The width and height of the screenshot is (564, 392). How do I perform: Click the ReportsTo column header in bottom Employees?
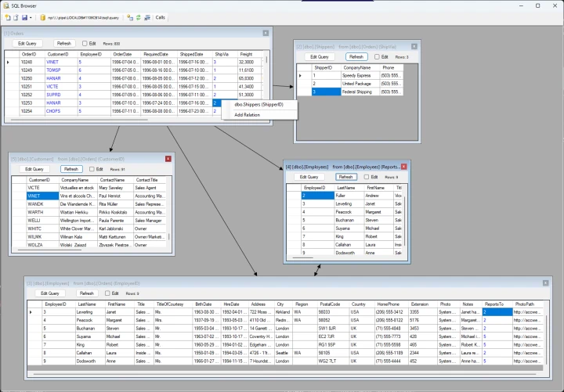point(497,304)
